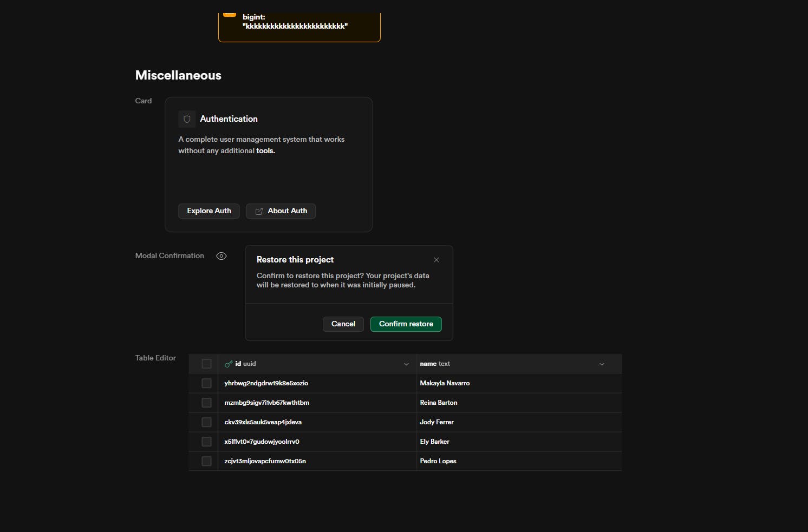The width and height of the screenshot is (808, 532).
Task: Check the row for Pedro Lopes
Action: coord(206,461)
